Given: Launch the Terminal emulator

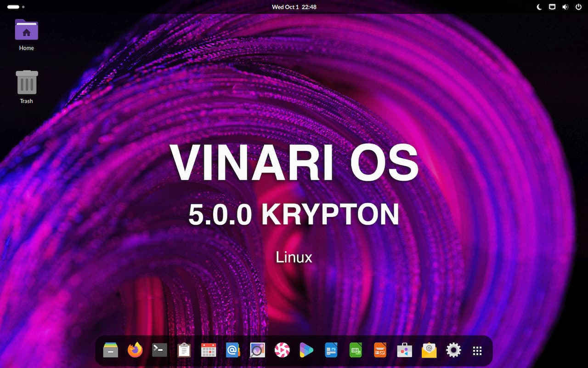Looking at the screenshot, I should pyautogui.click(x=159, y=350).
